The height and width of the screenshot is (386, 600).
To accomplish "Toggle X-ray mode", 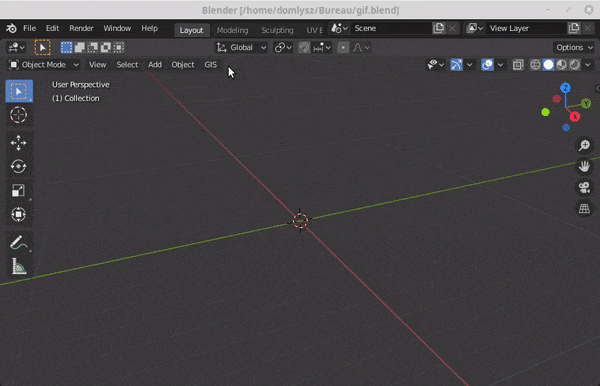I will 518,65.
